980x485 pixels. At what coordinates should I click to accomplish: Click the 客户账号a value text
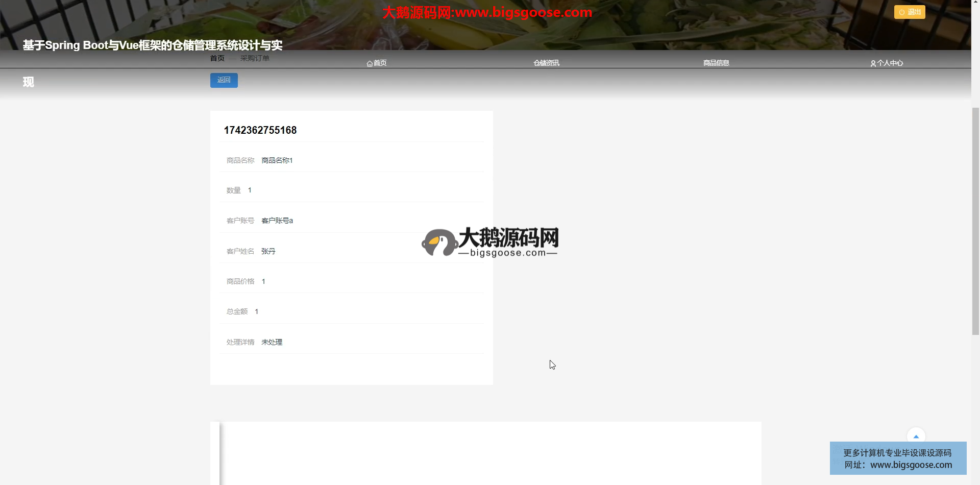[277, 221]
